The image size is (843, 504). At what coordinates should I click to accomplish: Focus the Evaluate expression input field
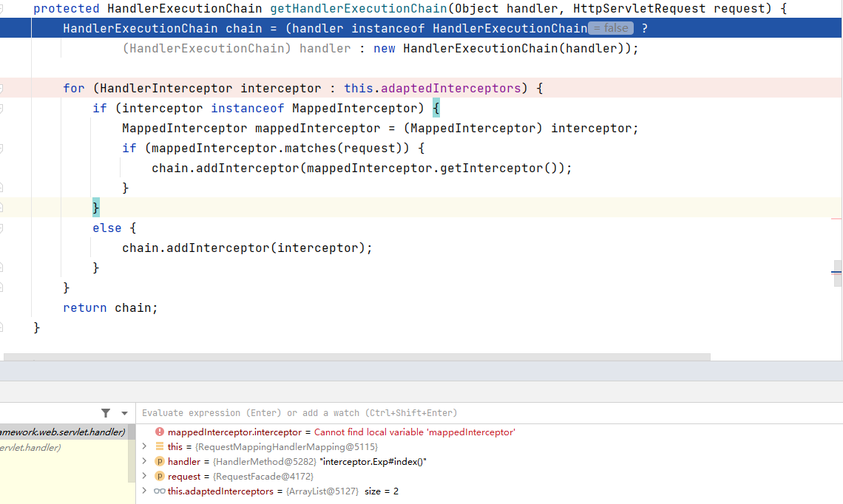pos(444,413)
